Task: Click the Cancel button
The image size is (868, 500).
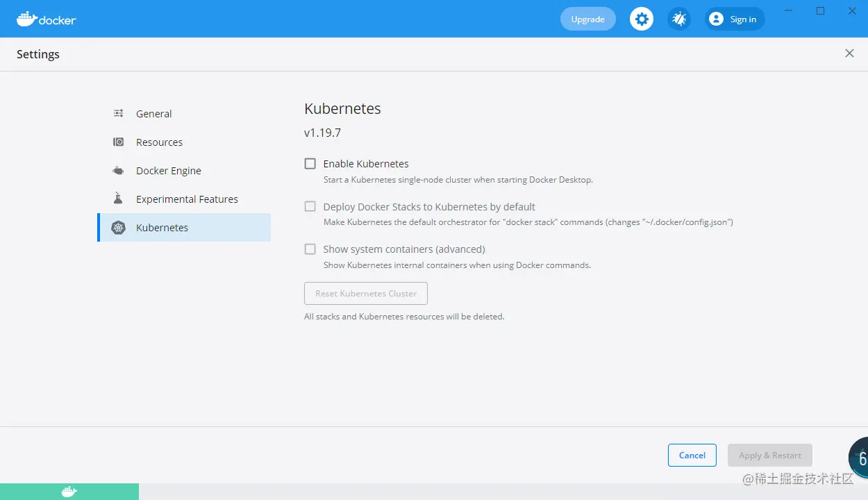Action: click(x=692, y=455)
